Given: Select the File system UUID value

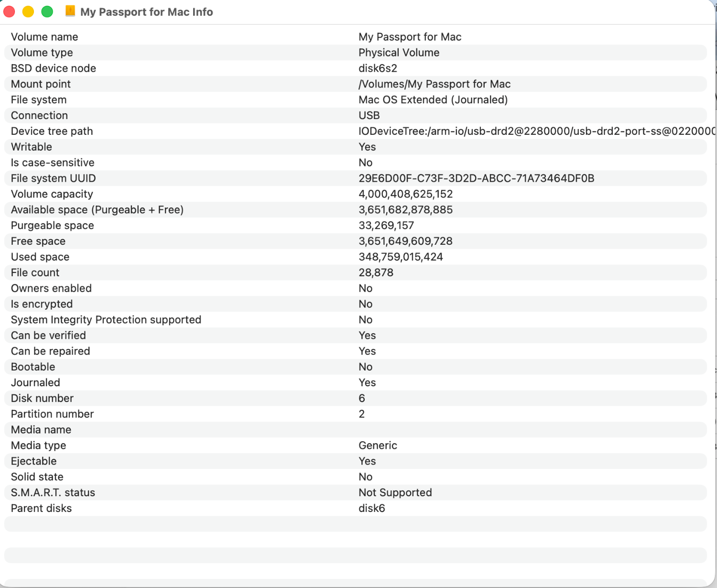Looking at the screenshot, I should (476, 178).
